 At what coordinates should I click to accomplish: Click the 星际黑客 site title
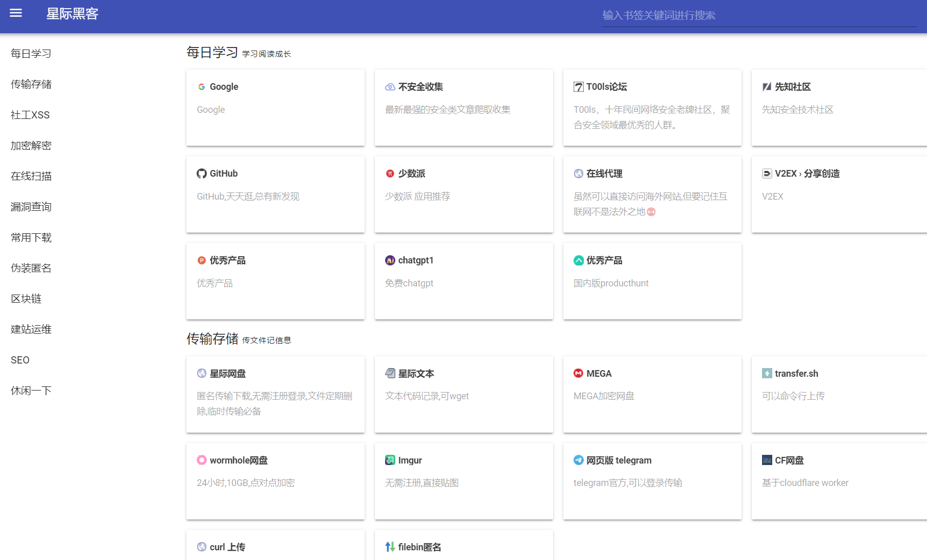coord(72,14)
